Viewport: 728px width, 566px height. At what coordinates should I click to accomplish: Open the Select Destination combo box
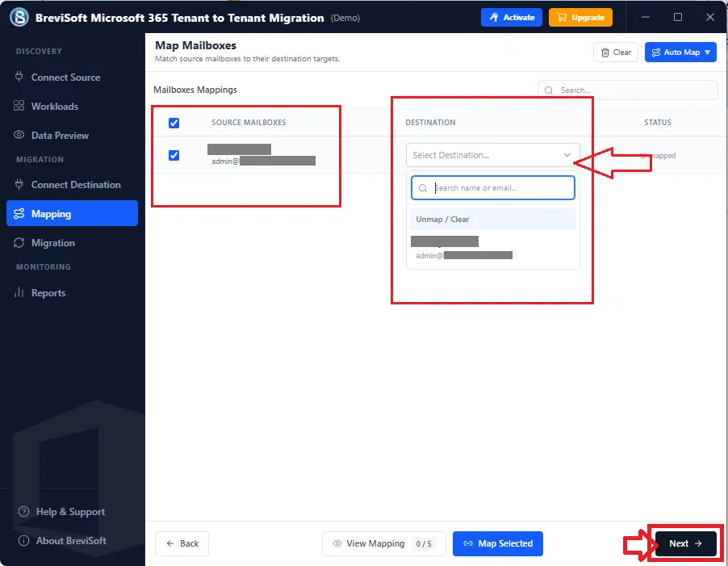tap(492, 155)
